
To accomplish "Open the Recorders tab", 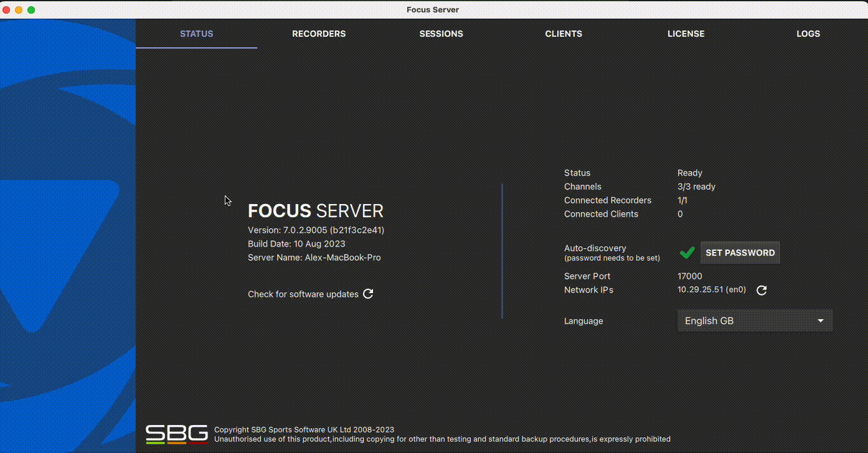I will tap(319, 34).
